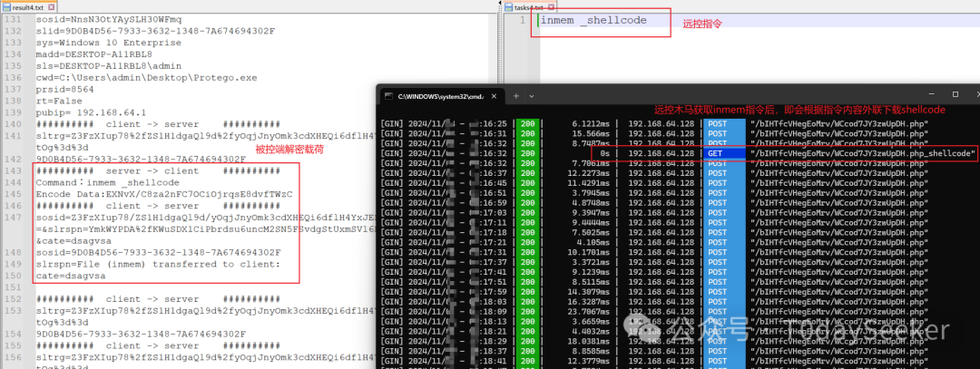Switch to the result4.txt tab
The height and width of the screenshot is (369, 980).
tap(28, 7)
